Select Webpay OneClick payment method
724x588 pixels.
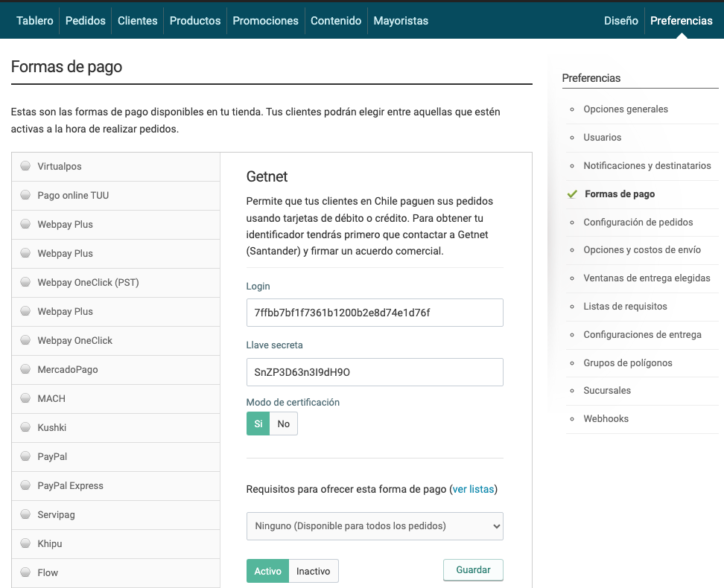(116, 341)
